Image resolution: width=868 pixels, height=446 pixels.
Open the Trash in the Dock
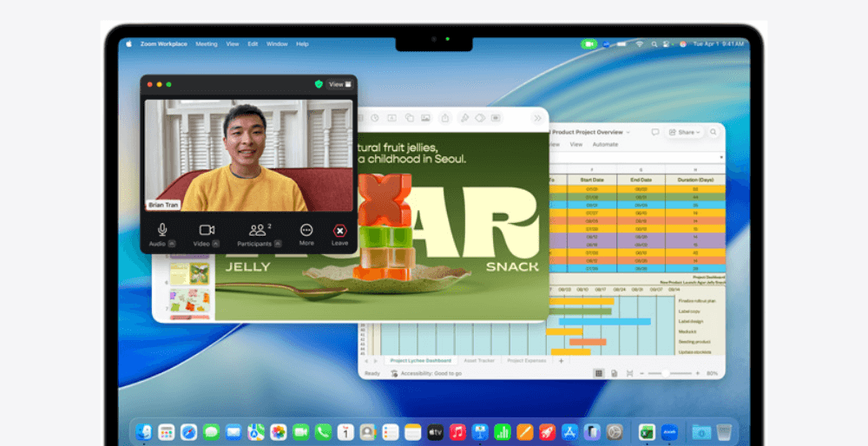[x=724, y=431]
